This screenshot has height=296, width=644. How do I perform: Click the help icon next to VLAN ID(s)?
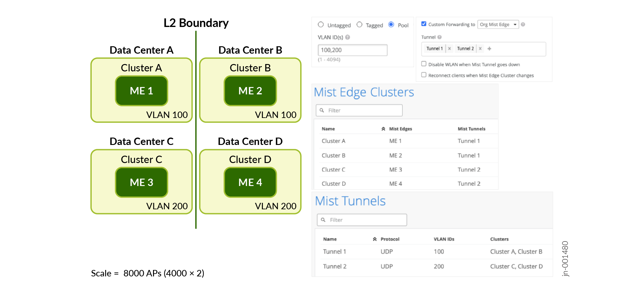347,37
